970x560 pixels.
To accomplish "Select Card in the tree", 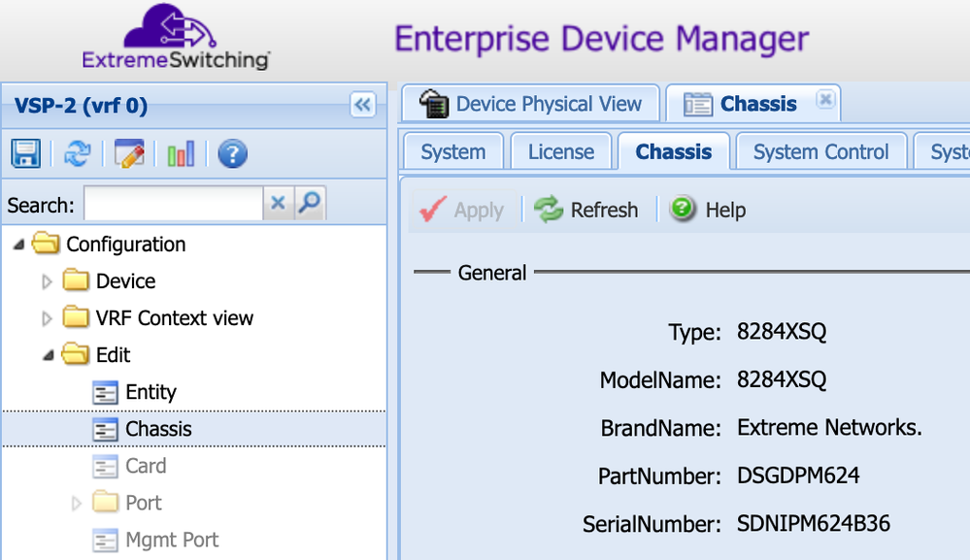I will coord(146,466).
